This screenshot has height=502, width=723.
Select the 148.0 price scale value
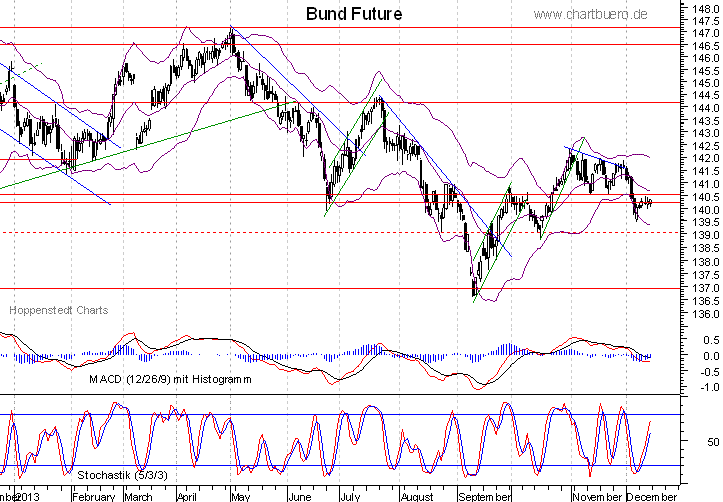pos(706,8)
